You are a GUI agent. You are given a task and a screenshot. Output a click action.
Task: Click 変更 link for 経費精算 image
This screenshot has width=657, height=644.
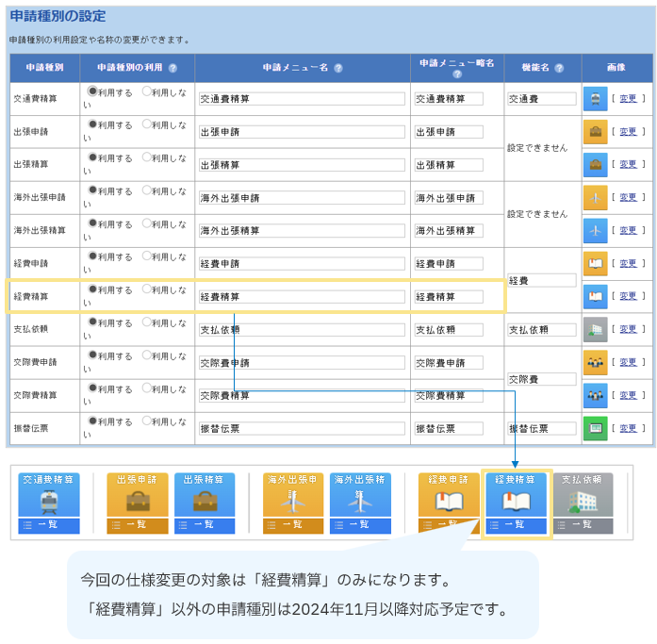(x=628, y=296)
